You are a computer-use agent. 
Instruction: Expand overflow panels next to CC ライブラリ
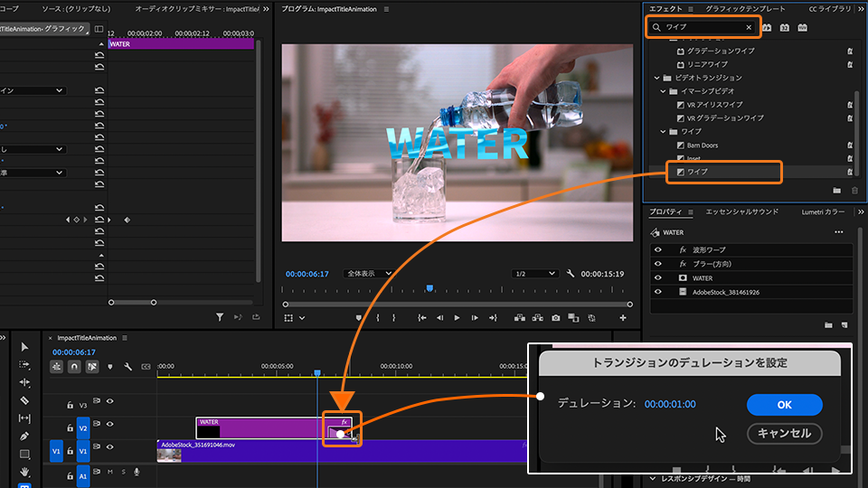click(x=861, y=9)
